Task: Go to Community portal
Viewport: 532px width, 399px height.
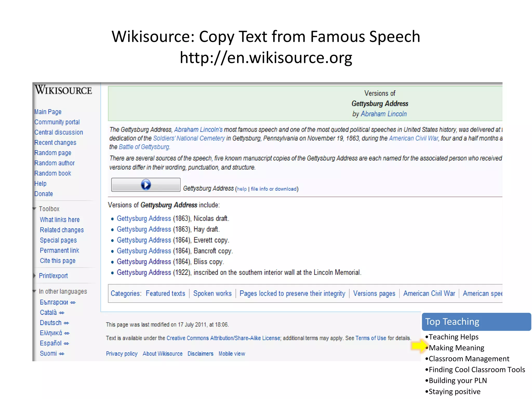Action: tap(57, 122)
